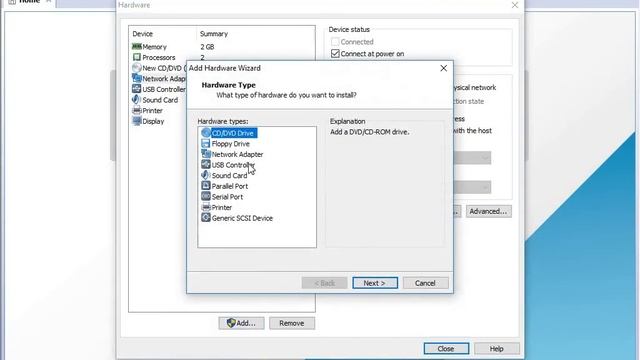
Task: Click the Help button of the Hardware dialog
Action: [x=497, y=349]
